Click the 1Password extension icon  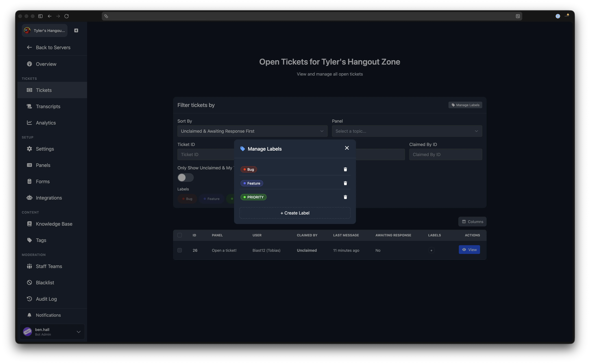(558, 16)
